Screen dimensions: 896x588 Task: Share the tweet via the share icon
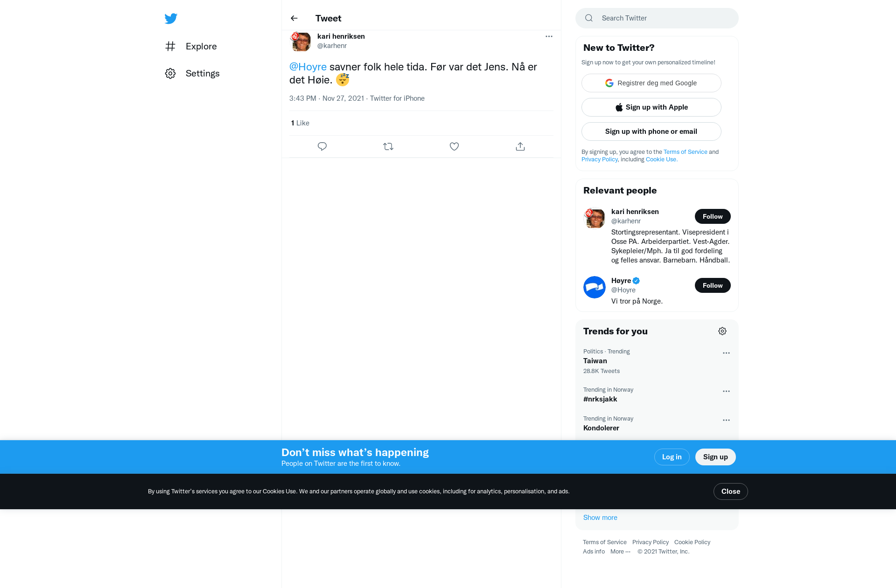coord(520,146)
